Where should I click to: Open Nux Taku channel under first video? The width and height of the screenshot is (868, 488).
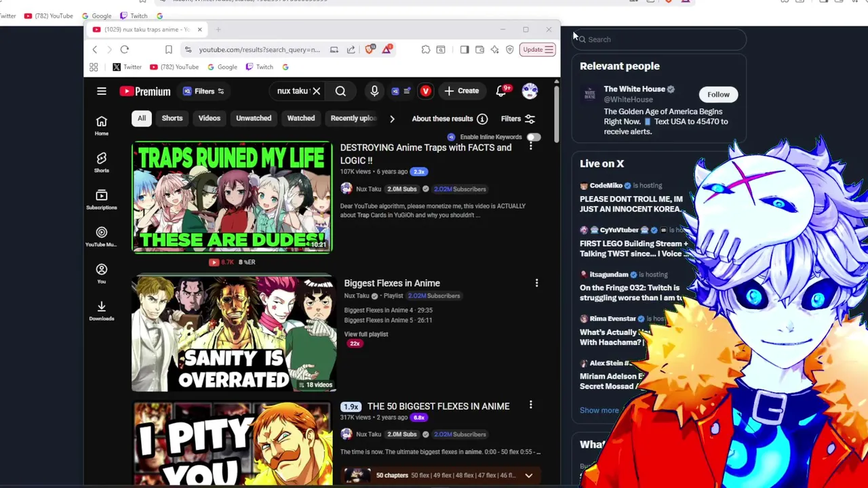click(x=368, y=189)
